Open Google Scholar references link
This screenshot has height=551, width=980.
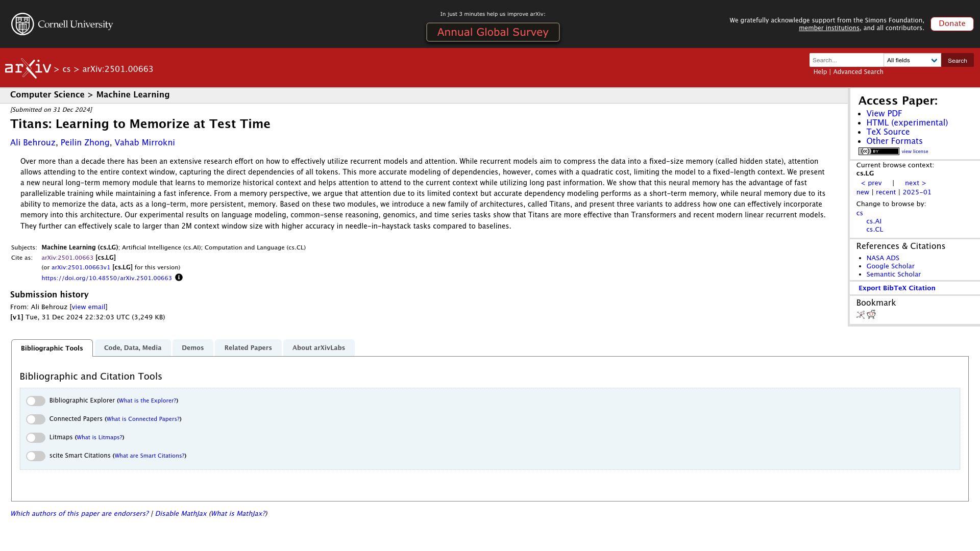click(x=890, y=266)
